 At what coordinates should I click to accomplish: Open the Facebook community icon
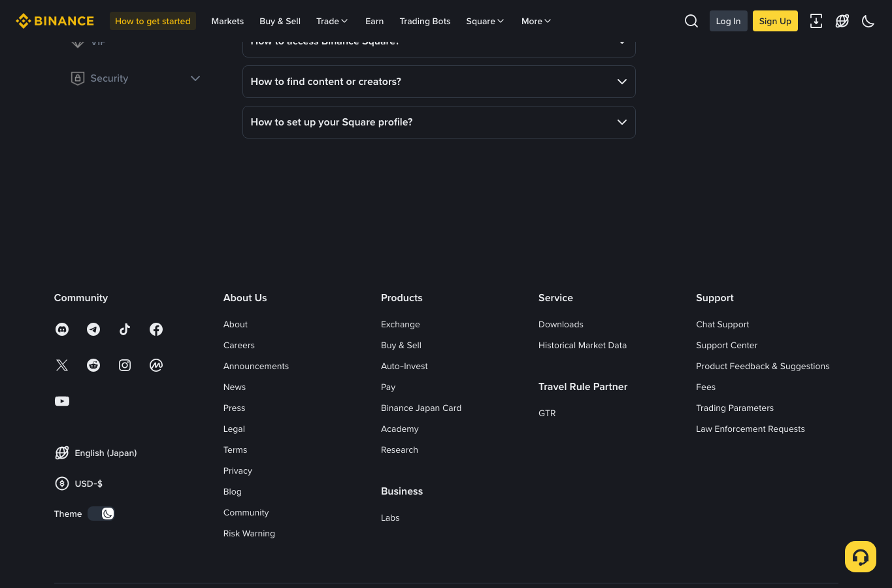click(x=156, y=329)
